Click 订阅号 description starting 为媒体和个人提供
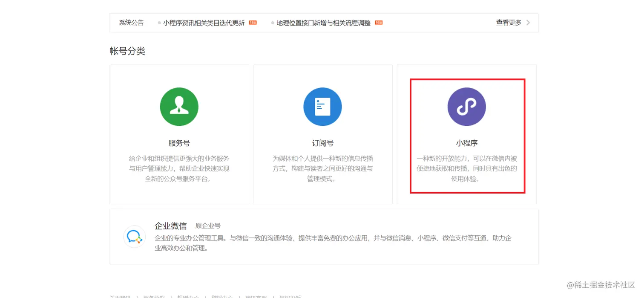The width and height of the screenshot is (644, 298). [x=322, y=168]
